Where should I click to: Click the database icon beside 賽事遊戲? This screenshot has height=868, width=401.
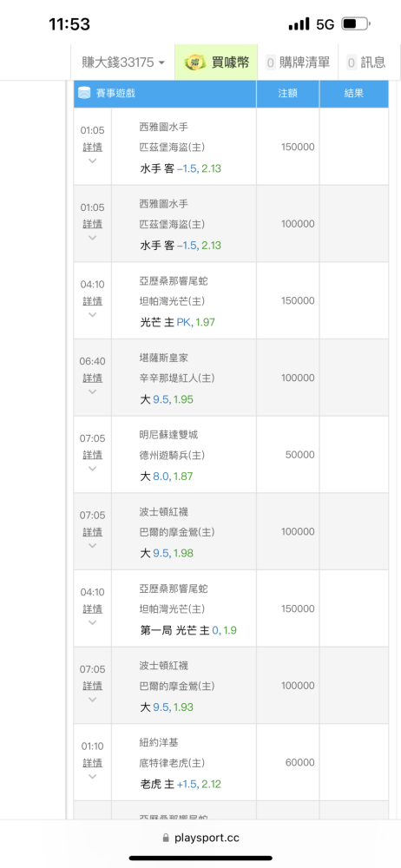(84, 93)
